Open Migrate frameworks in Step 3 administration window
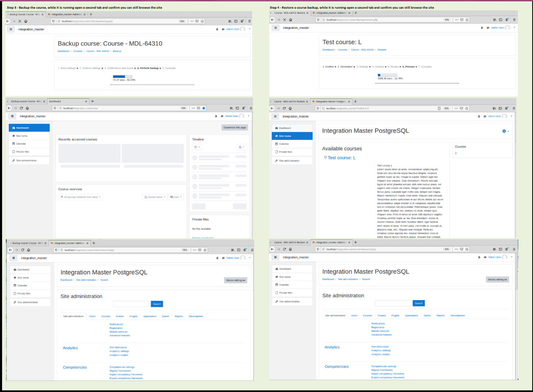This screenshot has height=392, width=533. point(120,371)
